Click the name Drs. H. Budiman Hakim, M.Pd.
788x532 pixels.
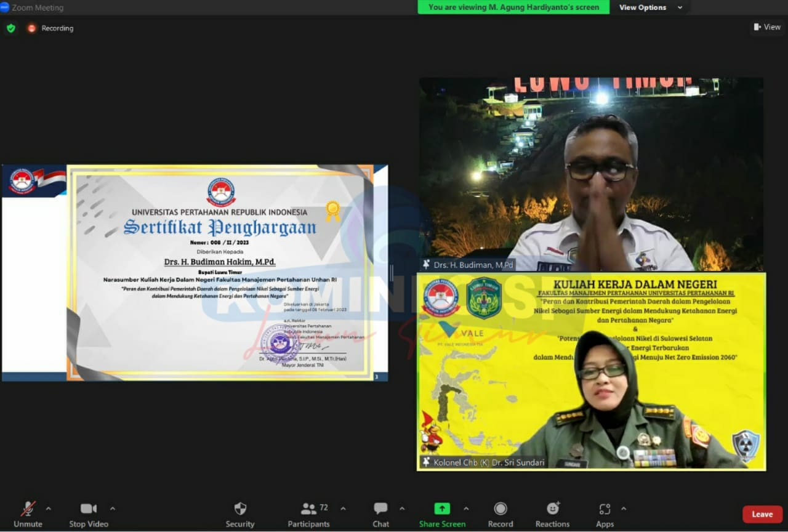[220, 262]
